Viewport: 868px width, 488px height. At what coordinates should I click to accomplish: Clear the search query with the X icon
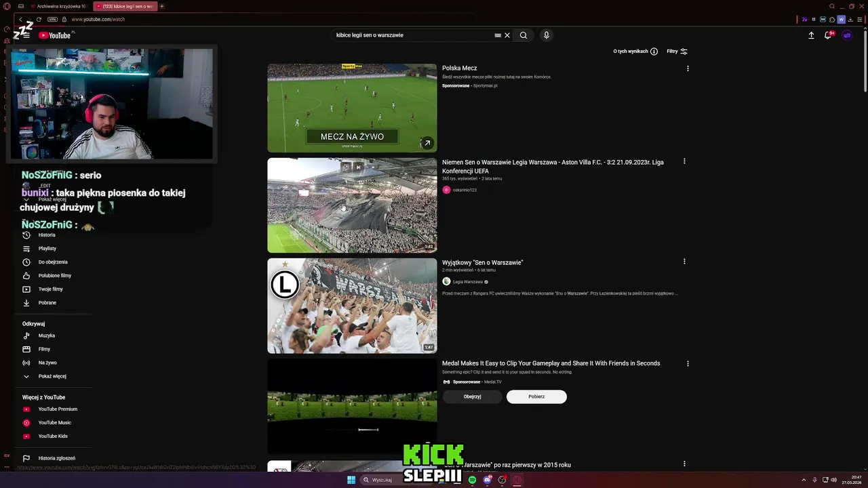[x=507, y=35]
